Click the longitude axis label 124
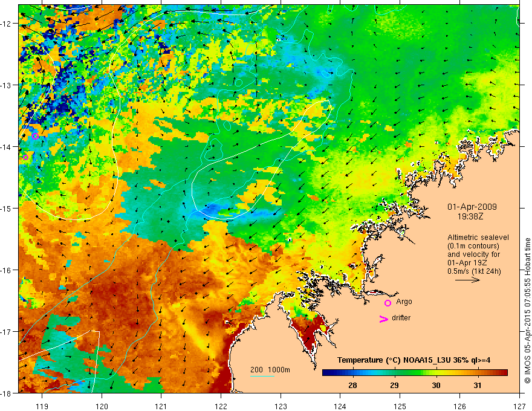 click(x=340, y=406)
